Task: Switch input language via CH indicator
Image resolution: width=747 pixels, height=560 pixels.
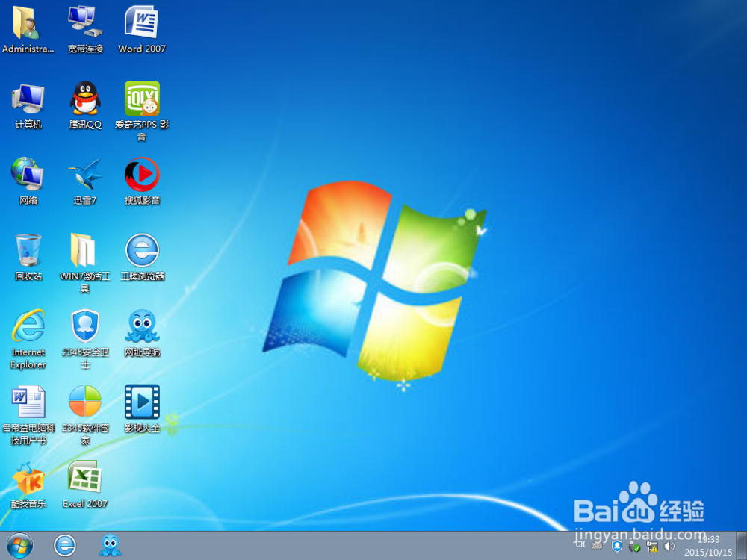Action: click(579, 546)
